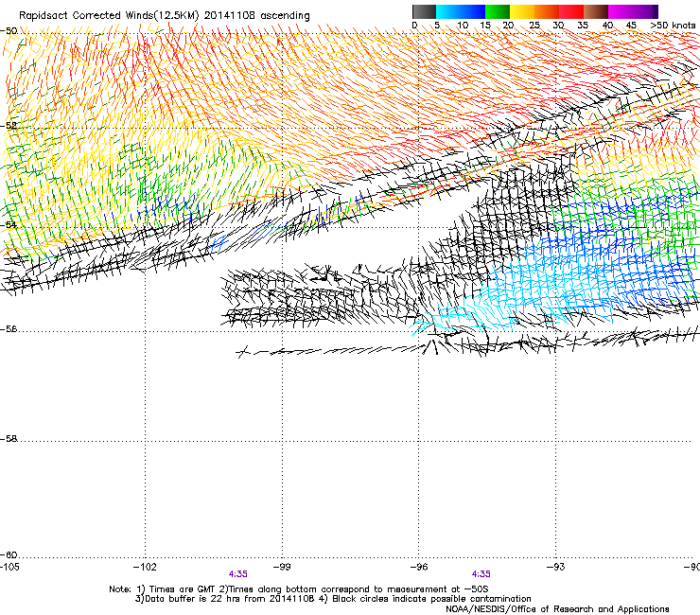Click the magenta 40-45 knots legend swatch
Image resolution: width=700 pixels, height=615 pixels.
[621, 11]
